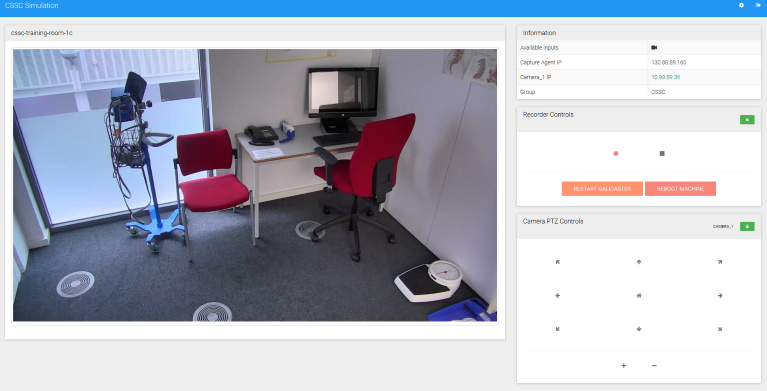Open settings gear in top bar

point(741,5)
